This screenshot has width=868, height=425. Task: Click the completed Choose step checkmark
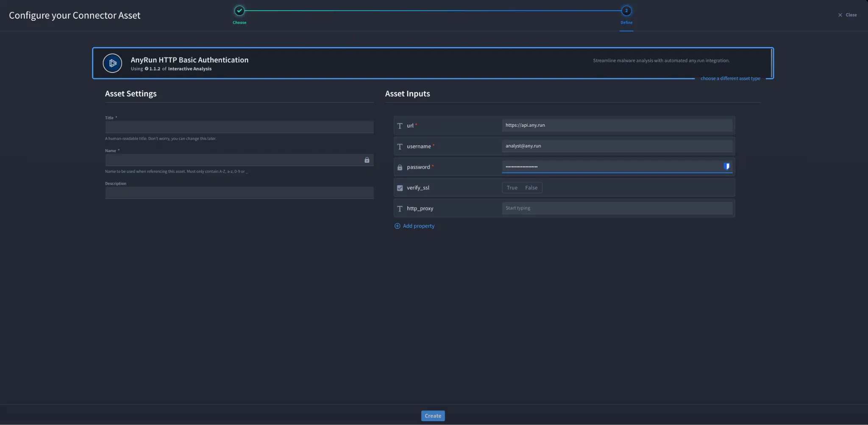239,11
